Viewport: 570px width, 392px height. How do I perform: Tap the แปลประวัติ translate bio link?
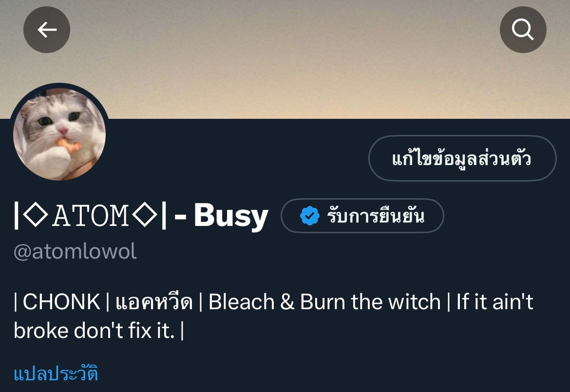(56, 374)
